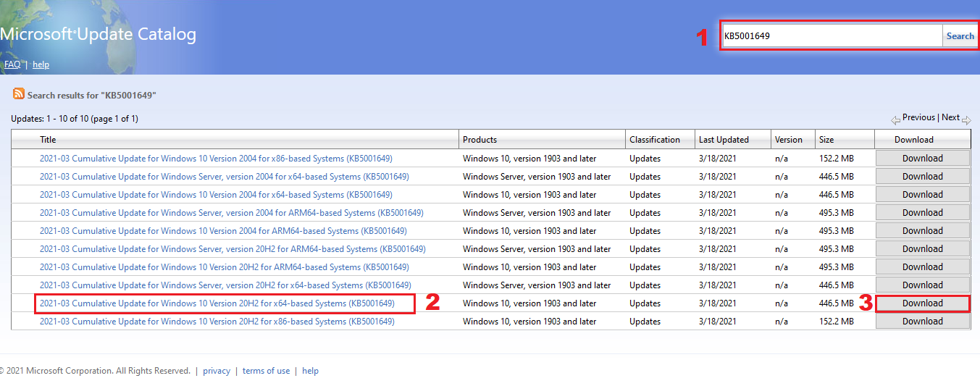Sort by the Products column header
Viewport: 980px width, 386px height.
tap(479, 140)
